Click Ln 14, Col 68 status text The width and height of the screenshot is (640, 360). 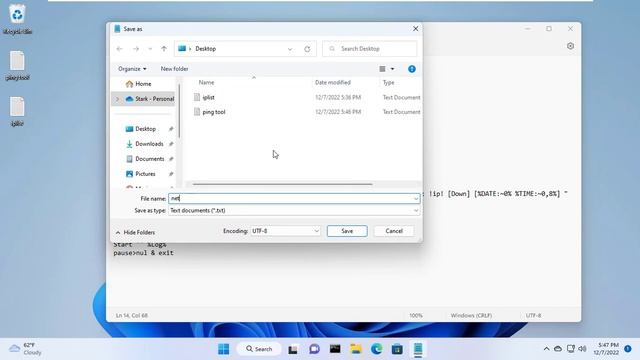[x=132, y=316]
